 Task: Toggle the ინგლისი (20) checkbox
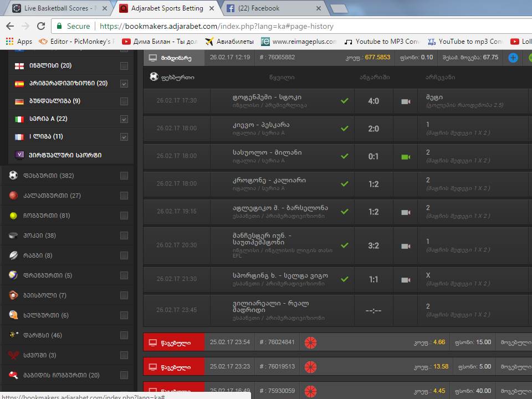coord(124,66)
